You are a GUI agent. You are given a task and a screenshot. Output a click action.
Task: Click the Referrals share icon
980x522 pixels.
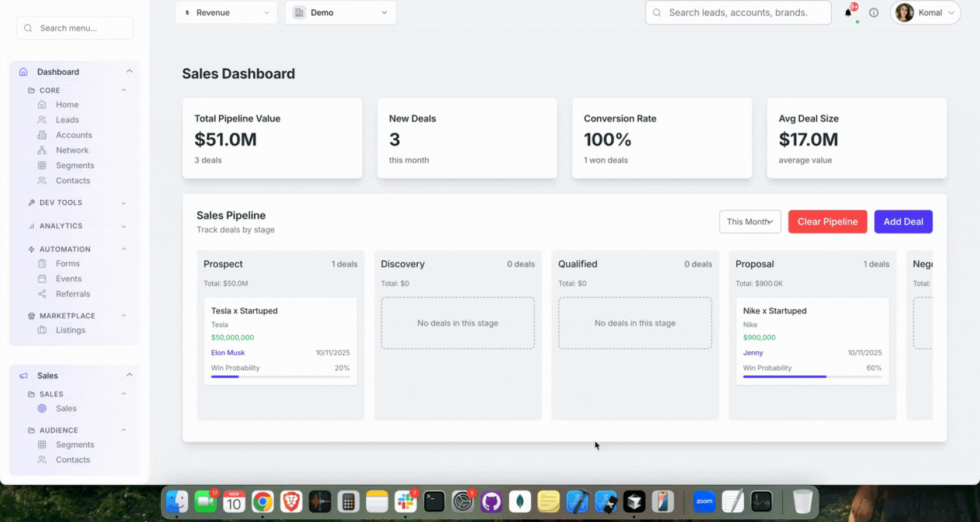click(42, 294)
